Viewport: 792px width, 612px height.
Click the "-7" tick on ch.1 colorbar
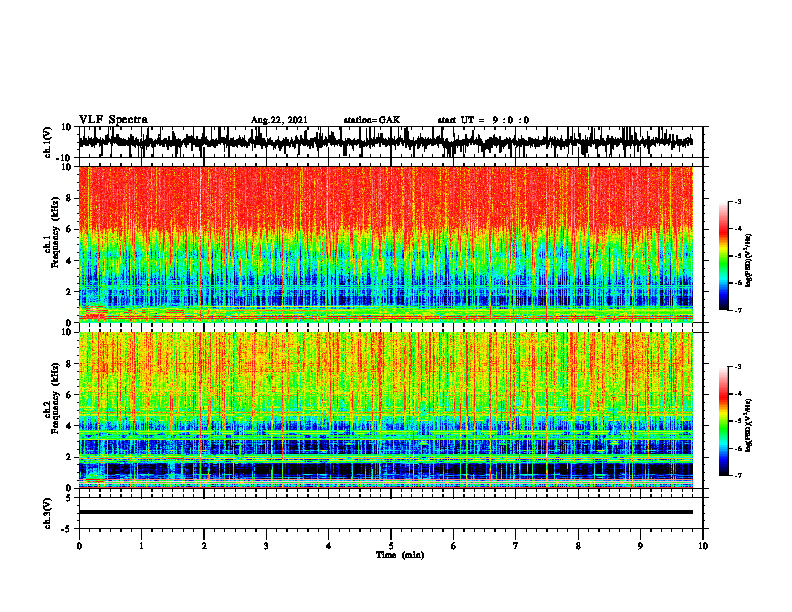click(x=737, y=310)
